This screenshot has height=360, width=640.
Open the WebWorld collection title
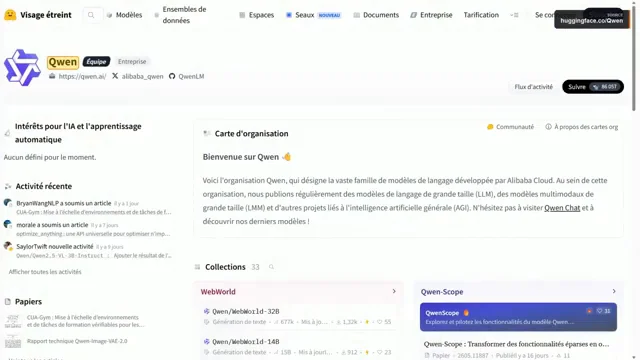click(x=218, y=292)
